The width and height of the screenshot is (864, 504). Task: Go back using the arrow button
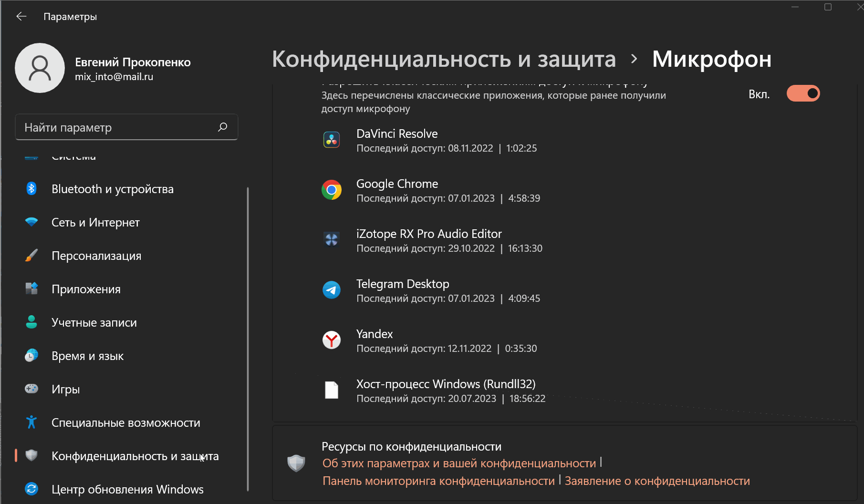[21, 17]
